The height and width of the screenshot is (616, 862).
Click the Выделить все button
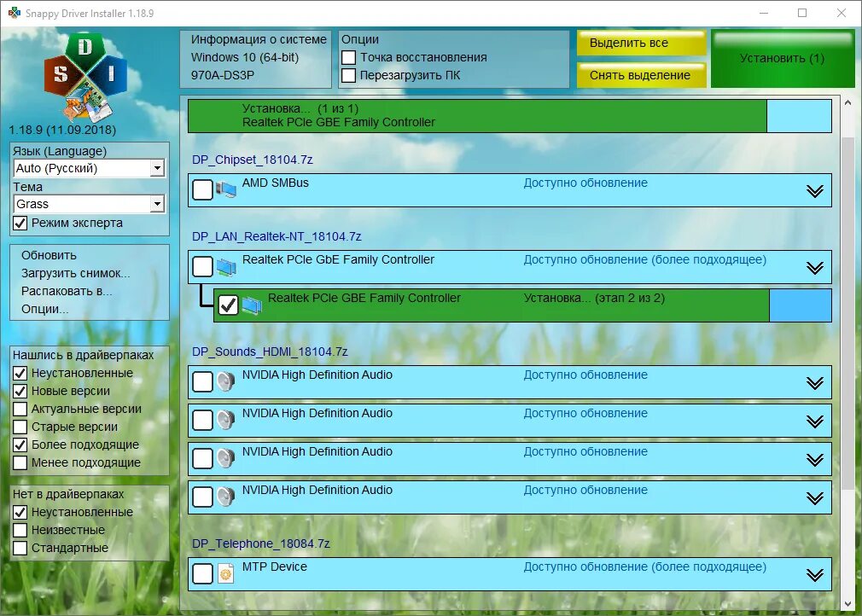(x=641, y=43)
